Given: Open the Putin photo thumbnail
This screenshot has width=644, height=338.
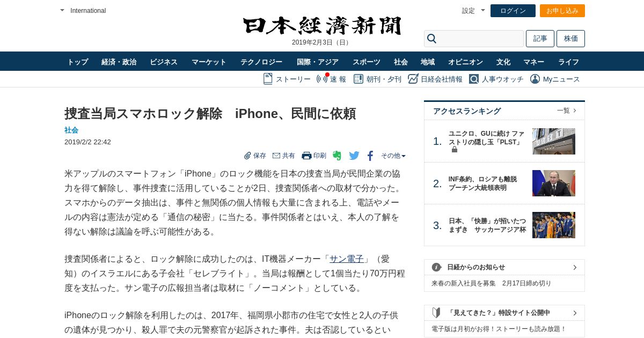Looking at the screenshot, I should [x=554, y=183].
